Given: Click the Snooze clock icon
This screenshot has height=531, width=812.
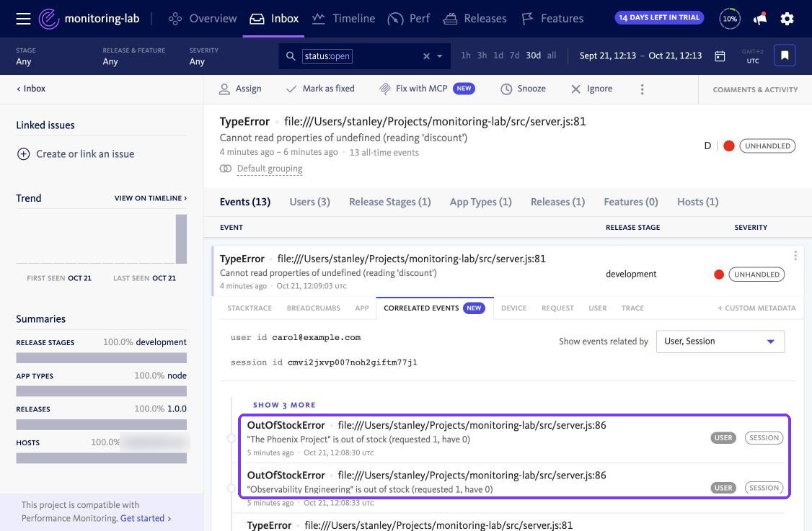Looking at the screenshot, I should point(506,89).
